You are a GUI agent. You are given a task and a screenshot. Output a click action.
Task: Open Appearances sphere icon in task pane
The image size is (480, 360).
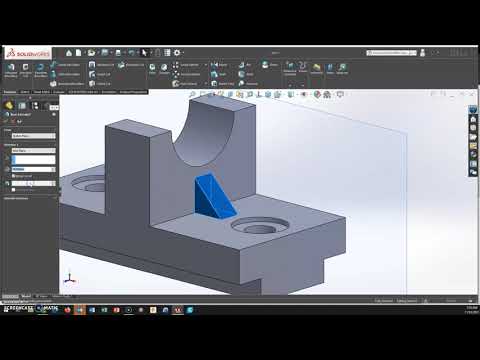tap(473, 155)
